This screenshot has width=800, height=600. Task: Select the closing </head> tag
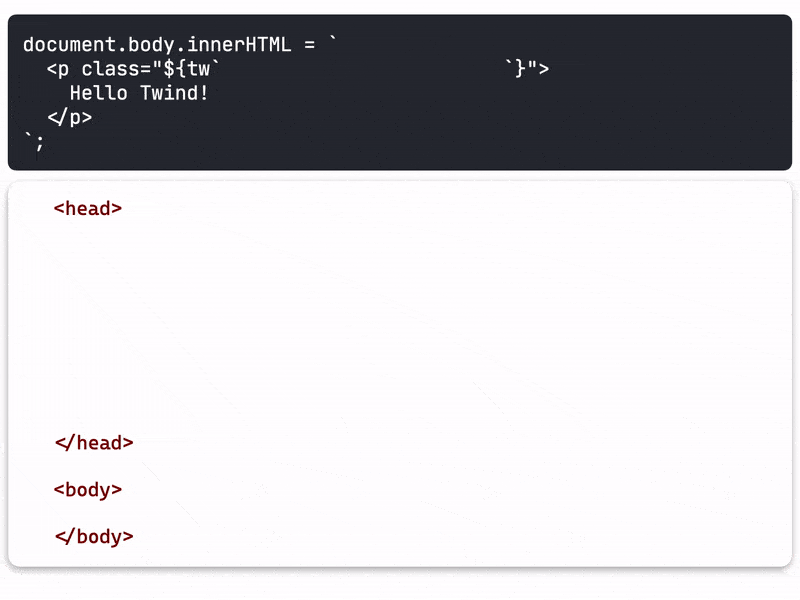point(94,442)
